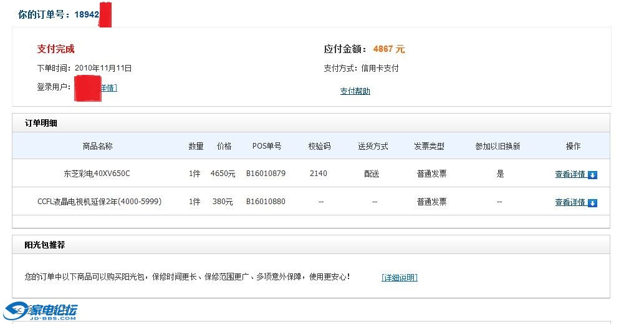Viewport: 644px width, 324px height.
Task: Select the 订单明细 section header
Action: point(41,123)
